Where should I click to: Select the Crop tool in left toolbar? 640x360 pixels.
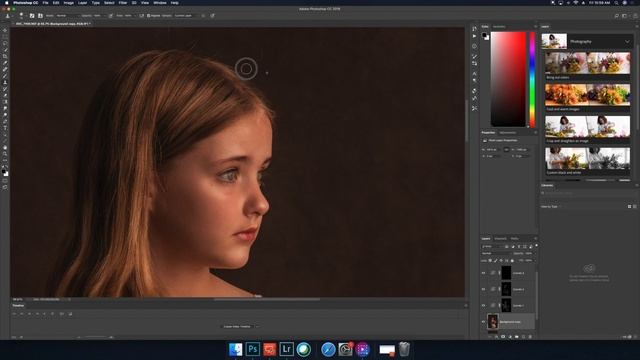5,56
